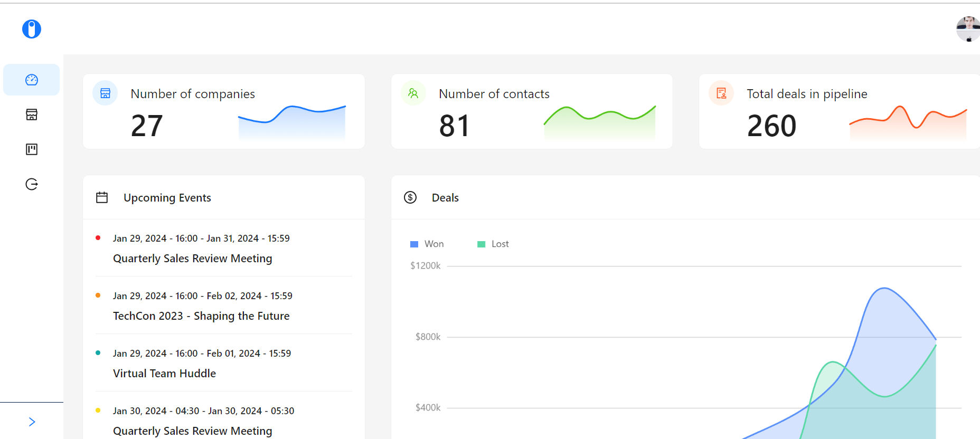
Task: Click the peak of the Won area chart
Action: (x=884, y=288)
